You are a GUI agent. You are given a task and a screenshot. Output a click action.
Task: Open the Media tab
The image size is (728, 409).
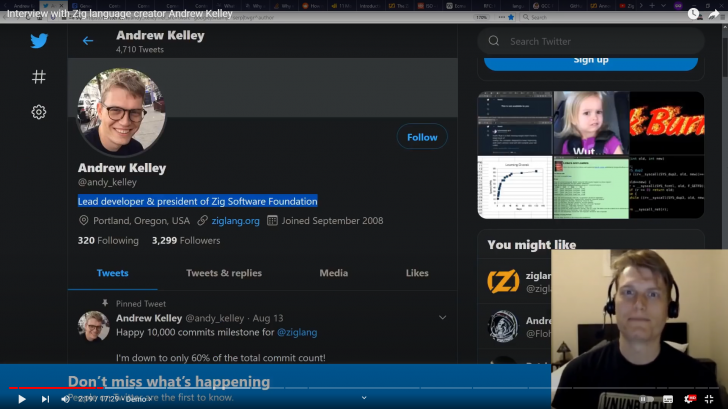tap(333, 273)
